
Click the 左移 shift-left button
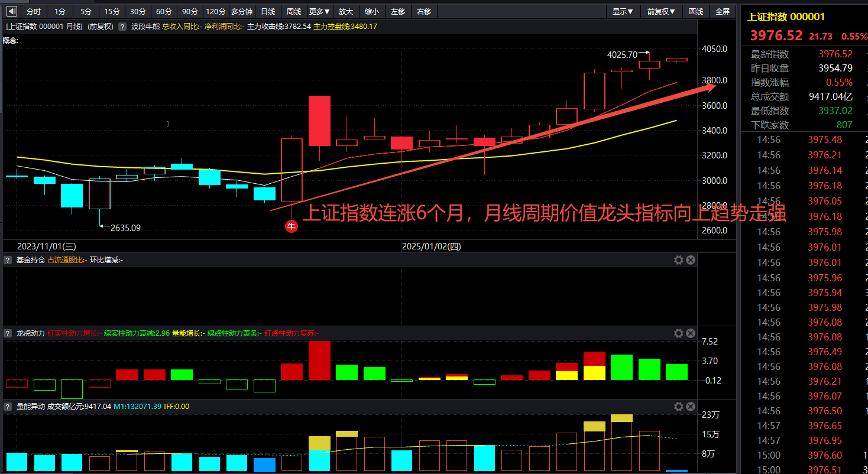398,11
